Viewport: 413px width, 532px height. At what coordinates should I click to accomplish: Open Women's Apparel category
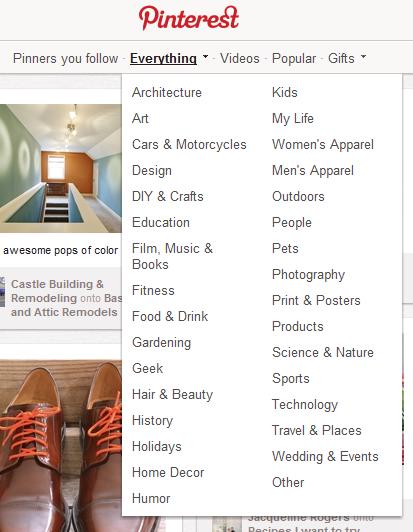[323, 145]
